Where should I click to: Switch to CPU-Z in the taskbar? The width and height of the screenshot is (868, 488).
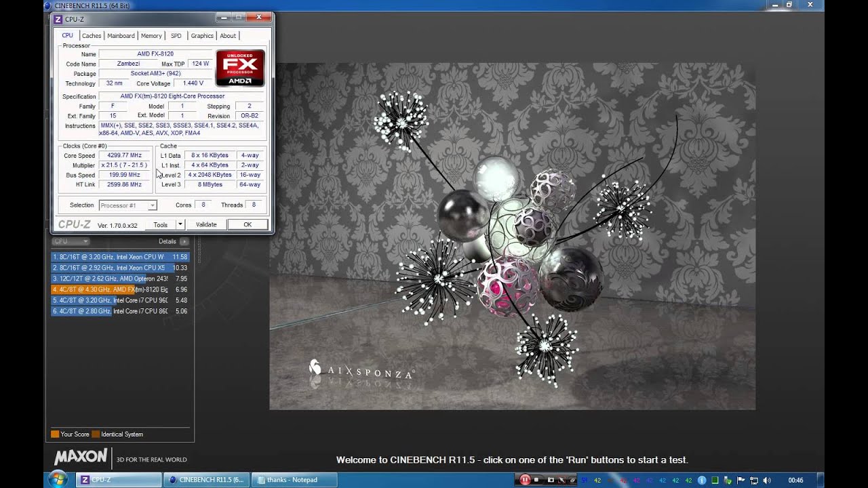point(119,480)
